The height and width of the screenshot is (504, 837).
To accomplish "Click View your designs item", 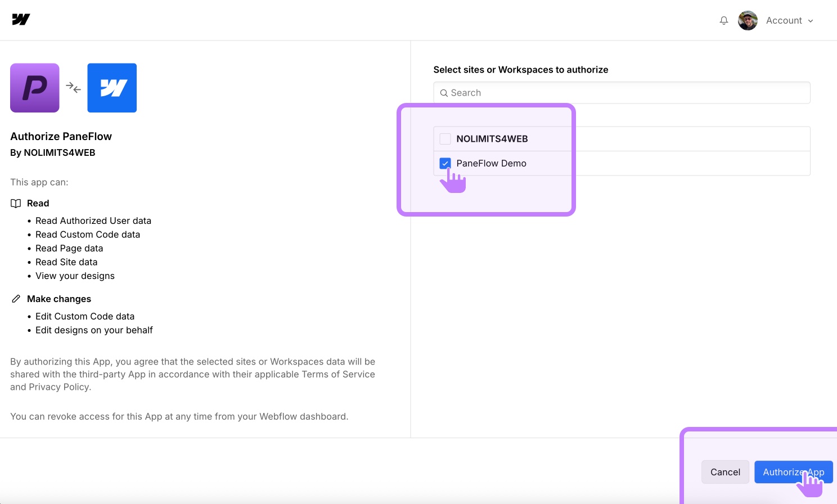I will pyautogui.click(x=75, y=276).
